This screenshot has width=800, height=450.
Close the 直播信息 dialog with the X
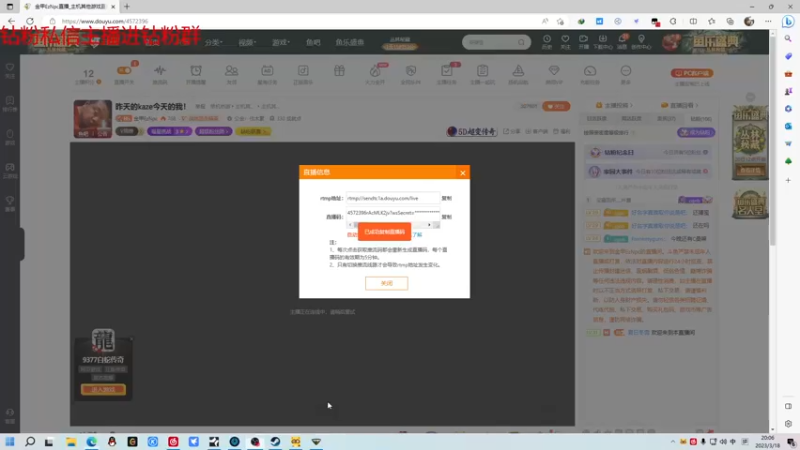[x=462, y=173]
